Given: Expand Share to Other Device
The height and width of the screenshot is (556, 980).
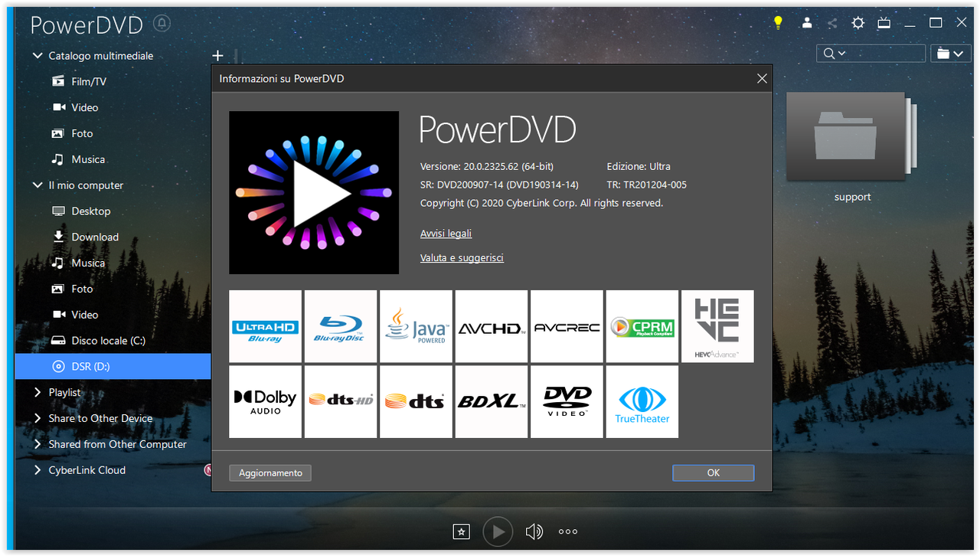Looking at the screenshot, I should 38,418.
